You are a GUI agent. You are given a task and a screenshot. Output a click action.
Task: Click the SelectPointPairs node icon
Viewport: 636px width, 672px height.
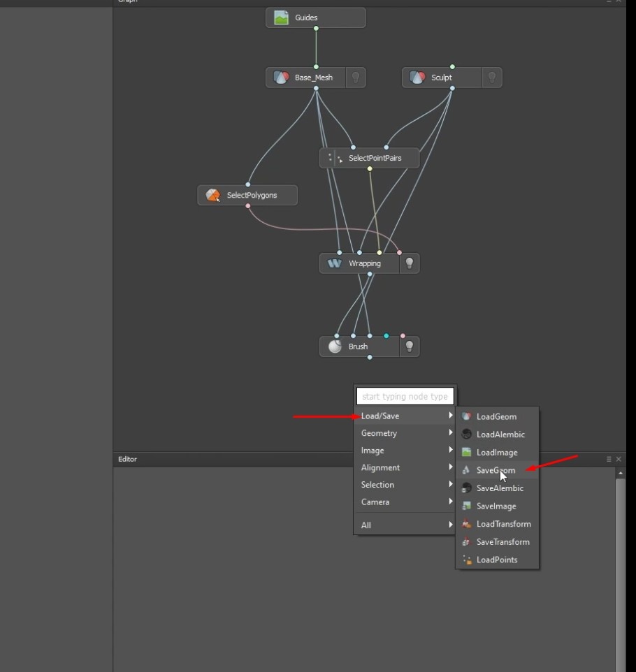[335, 159]
